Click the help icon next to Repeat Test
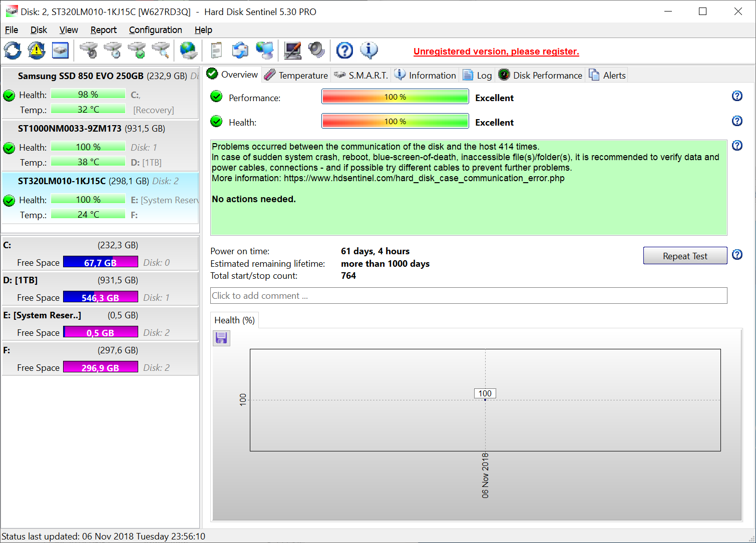Image resolution: width=756 pixels, height=543 pixels. (x=737, y=254)
